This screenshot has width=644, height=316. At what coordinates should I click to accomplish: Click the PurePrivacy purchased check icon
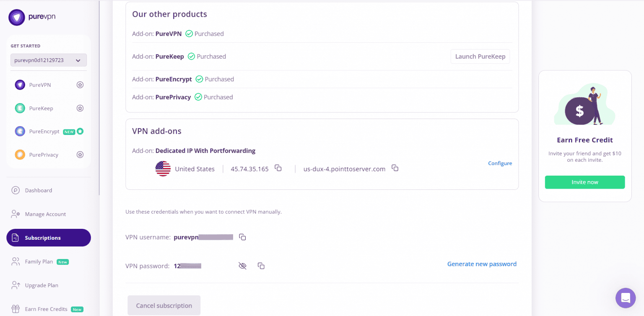[x=198, y=97]
